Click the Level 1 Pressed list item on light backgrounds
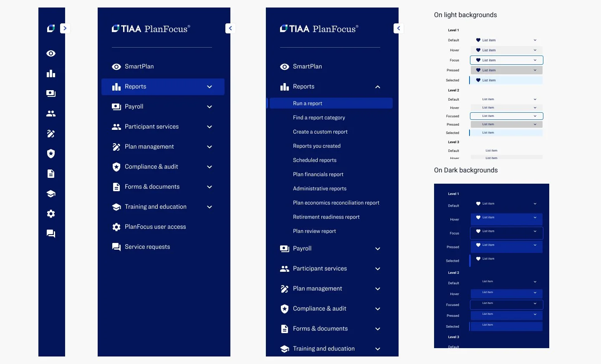The width and height of the screenshot is (601, 364). (506, 70)
